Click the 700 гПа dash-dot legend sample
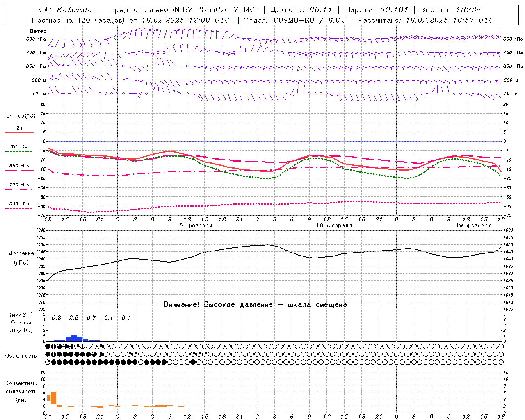Screen dimensions: 525x420 (x=18, y=189)
